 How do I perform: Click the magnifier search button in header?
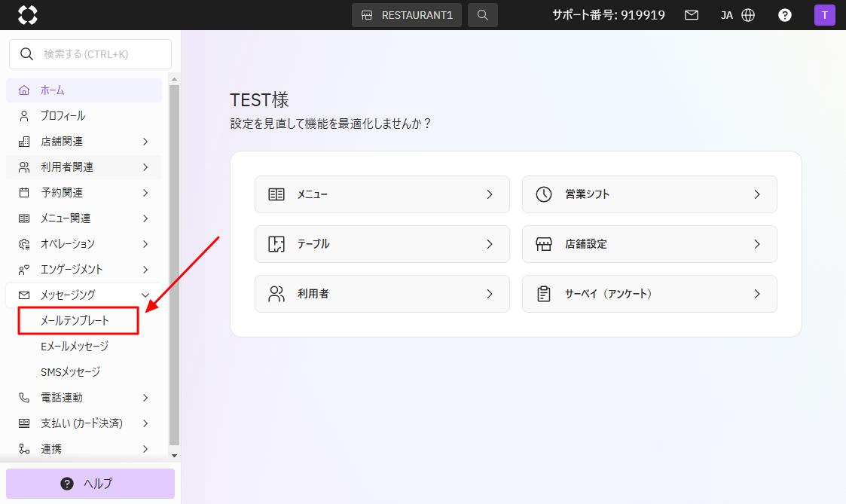click(482, 15)
